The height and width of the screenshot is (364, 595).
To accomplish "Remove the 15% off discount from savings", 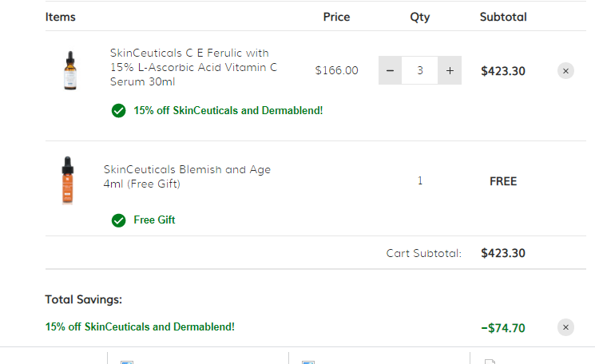I will coord(565,327).
